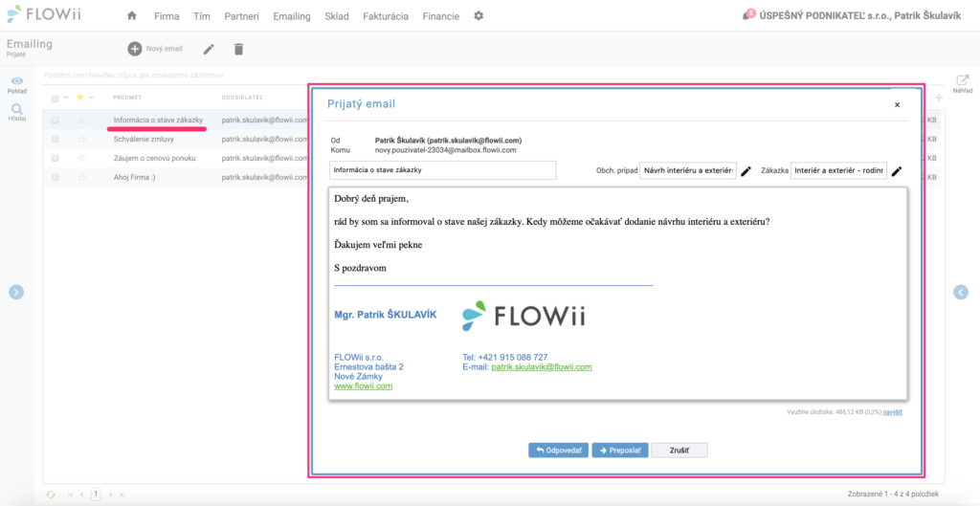
Task: Click patrik.skulavik@flowii.com signature email link
Action: [542, 366]
